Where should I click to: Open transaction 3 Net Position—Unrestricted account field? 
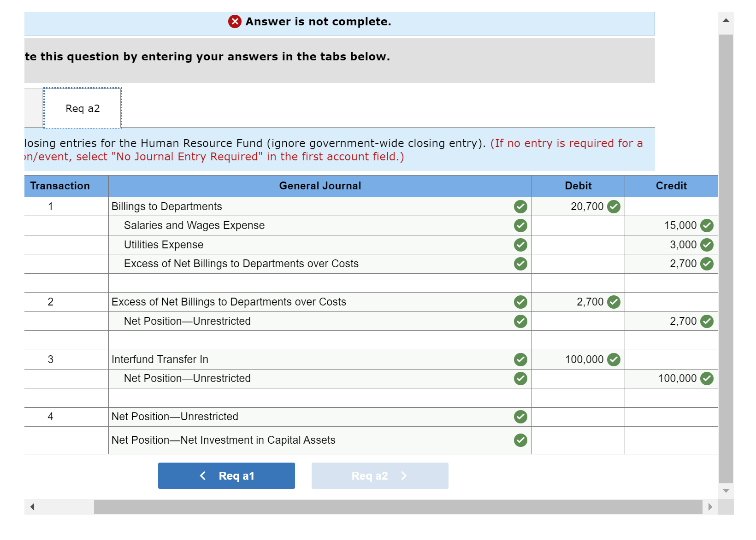pos(320,378)
